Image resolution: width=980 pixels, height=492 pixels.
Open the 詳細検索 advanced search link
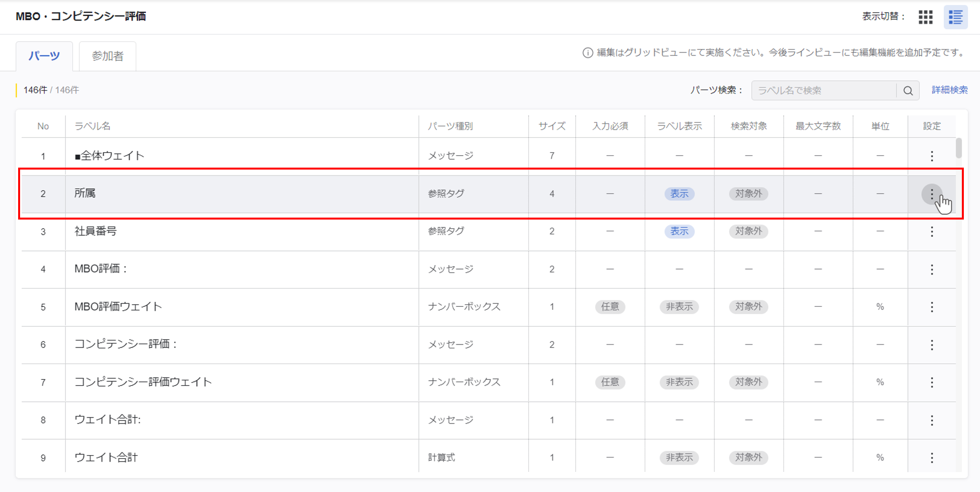[949, 90]
